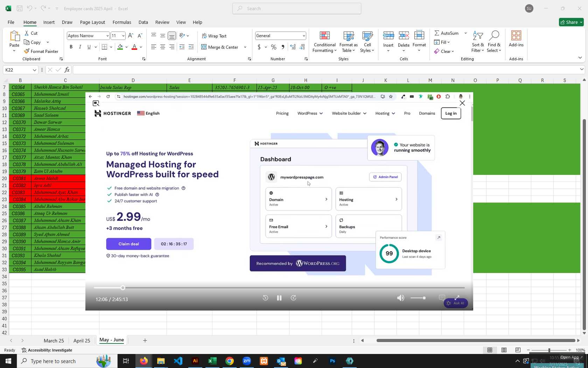588x368 pixels.
Task: Decrease font size with the smaller A icon
Action: coord(140,35)
